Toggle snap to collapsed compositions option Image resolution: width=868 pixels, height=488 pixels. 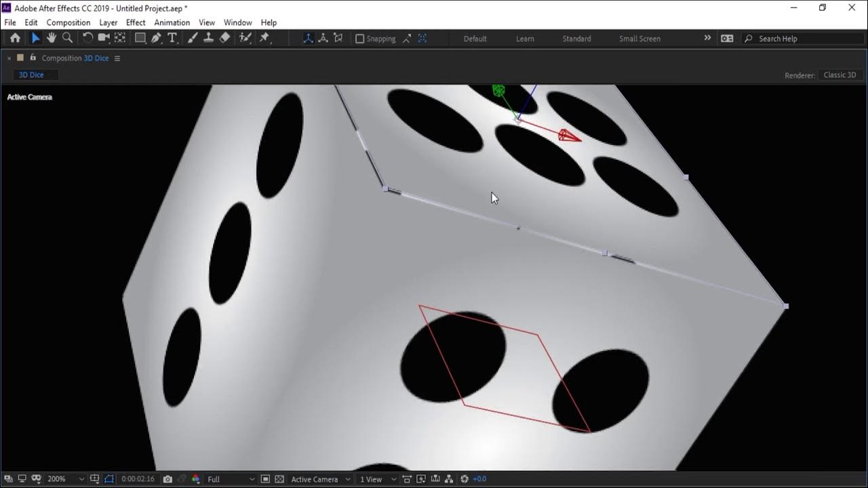[422, 39]
